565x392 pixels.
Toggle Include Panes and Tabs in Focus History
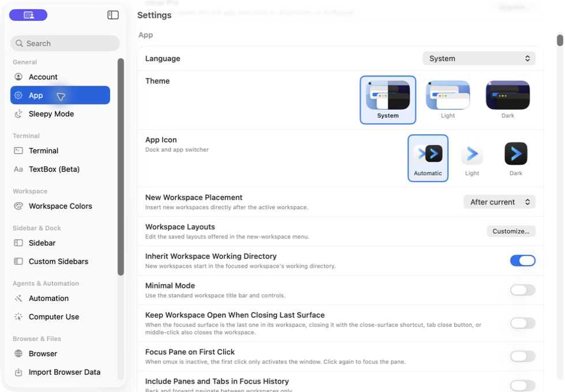click(522, 385)
